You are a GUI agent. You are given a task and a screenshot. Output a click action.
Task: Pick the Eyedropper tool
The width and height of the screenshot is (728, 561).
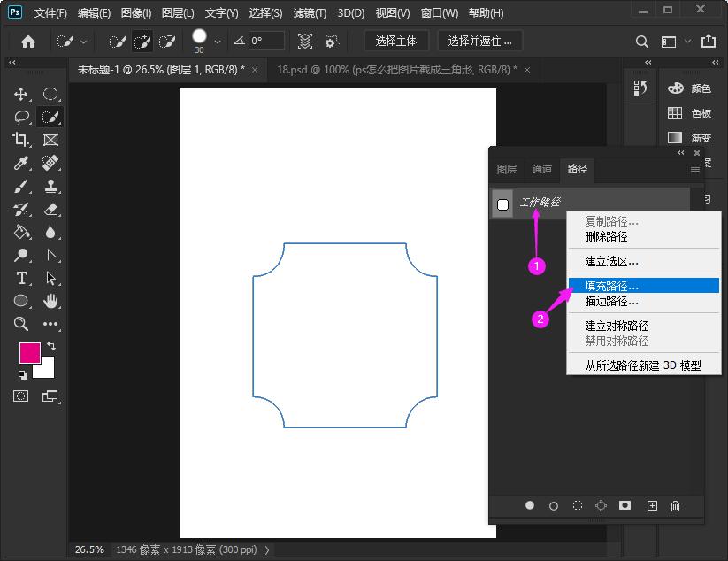tap(21, 163)
